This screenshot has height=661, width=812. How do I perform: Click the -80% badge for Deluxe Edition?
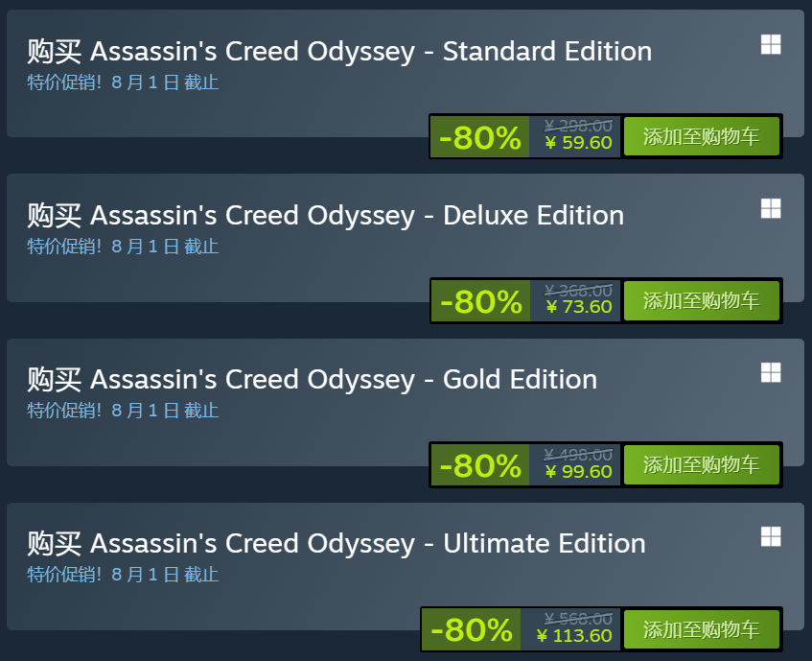tap(480, 301)
